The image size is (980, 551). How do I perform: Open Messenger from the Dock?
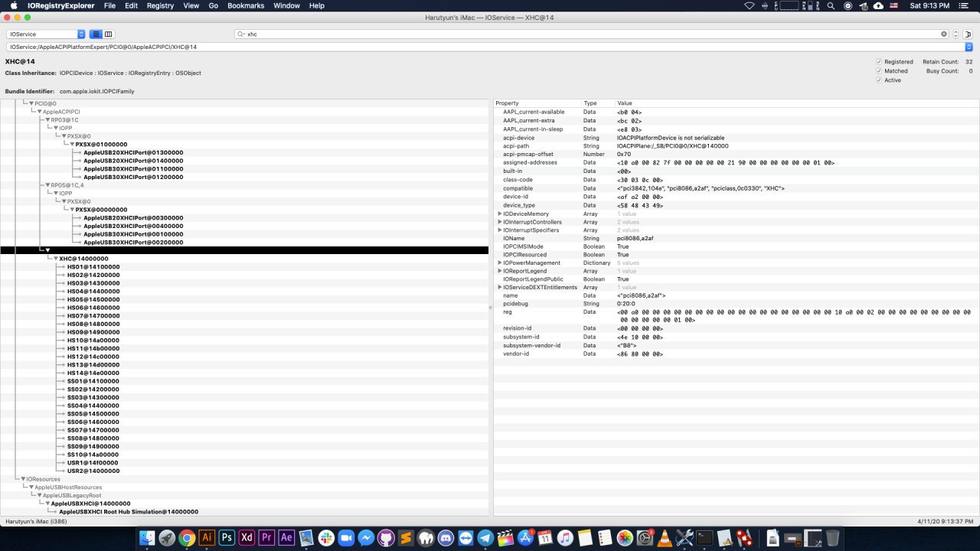coord(366,538)
